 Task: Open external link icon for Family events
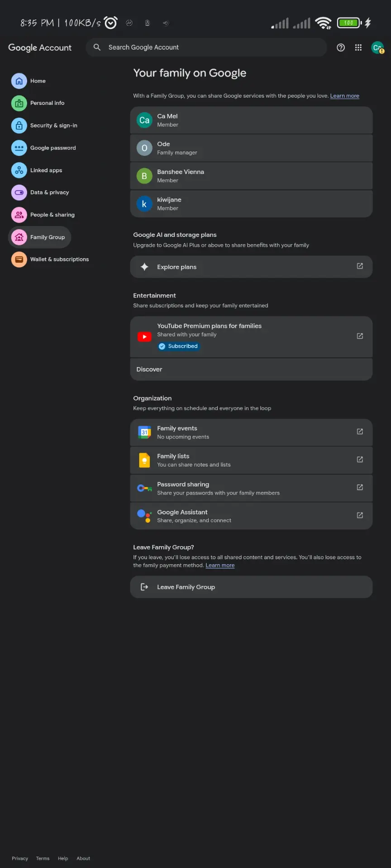pos(360,431)
